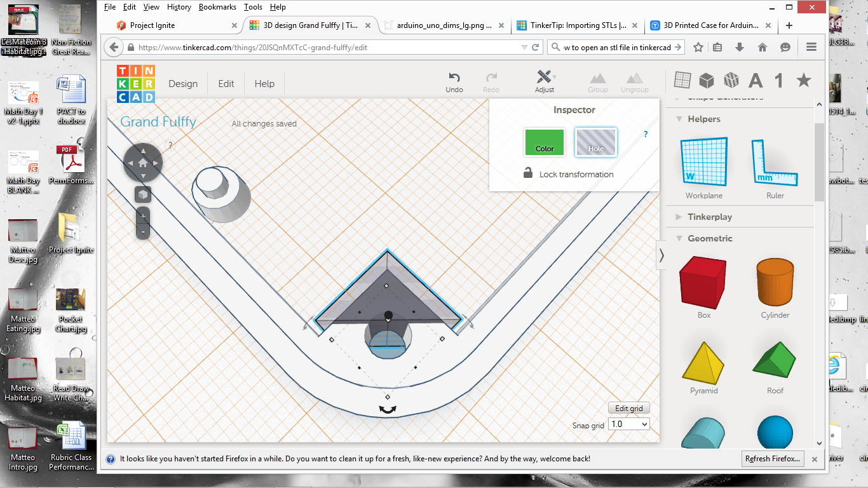Open Firefox Bookmarks menu

coord(217,7)
